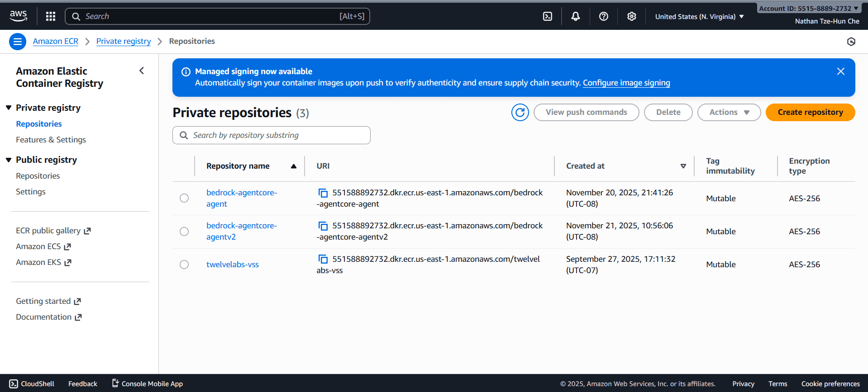Image resolution: width=868 pixels, height=392 pixels.
Task: Copy URI of bedrock-agentcore-agent
Action: click(323, 193)
